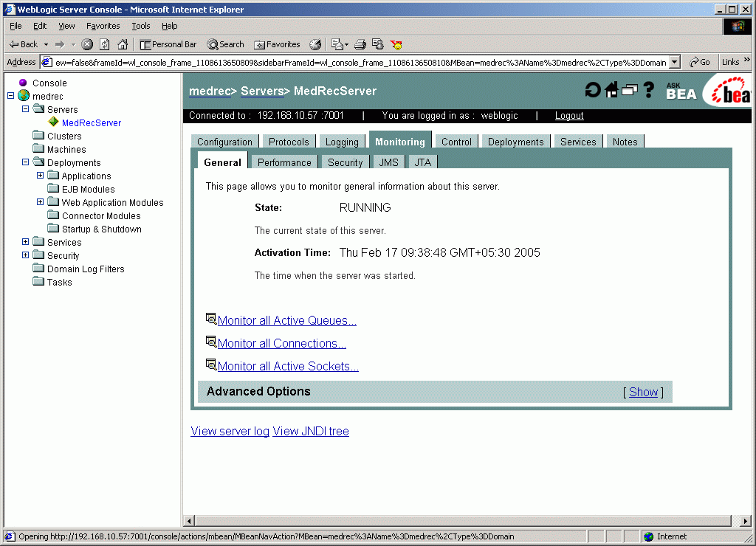The height and width of the screenshot is (546, 756).
Task: Open the Back button history dropdown arrow
Action: pyautogui.click(x=47, y=44)
